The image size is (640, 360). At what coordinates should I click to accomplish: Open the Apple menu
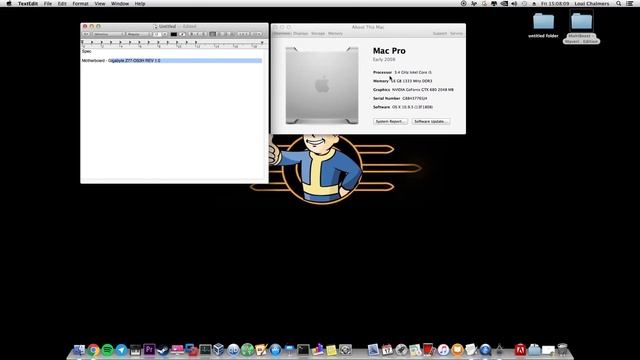(9, 3)
